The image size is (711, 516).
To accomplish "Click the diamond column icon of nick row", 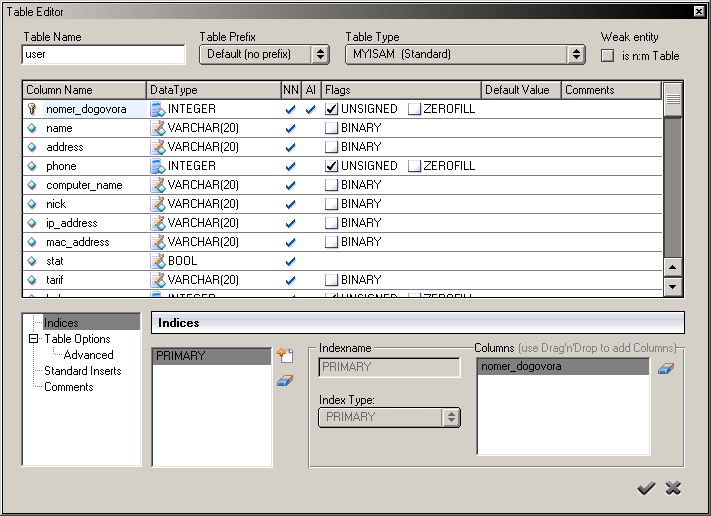I will [x=32, y=204].
